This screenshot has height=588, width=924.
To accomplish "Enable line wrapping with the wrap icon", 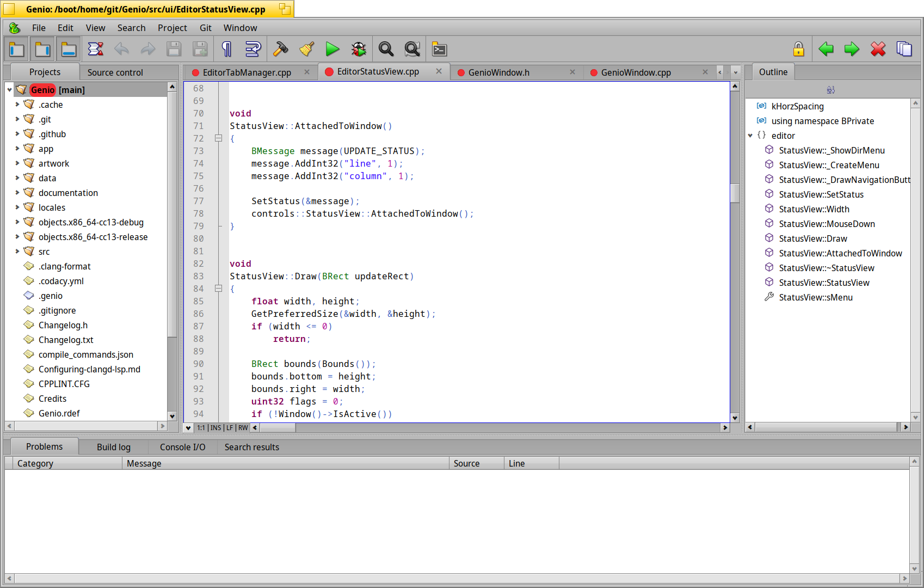I will (x=252, y=49).
